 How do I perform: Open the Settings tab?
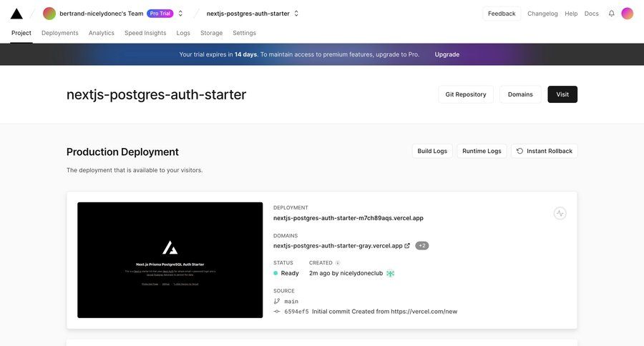[x=245, y=33]
